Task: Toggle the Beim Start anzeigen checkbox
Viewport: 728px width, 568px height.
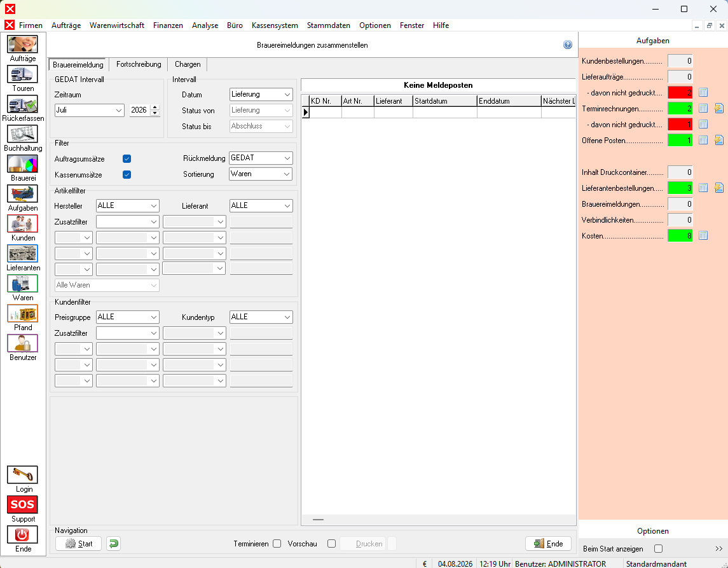Action: [x=658, y=548]
